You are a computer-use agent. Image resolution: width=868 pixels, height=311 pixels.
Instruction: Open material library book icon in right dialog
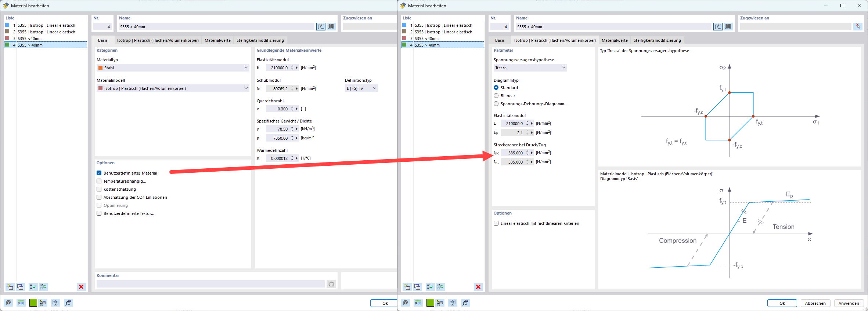[728, 26]
